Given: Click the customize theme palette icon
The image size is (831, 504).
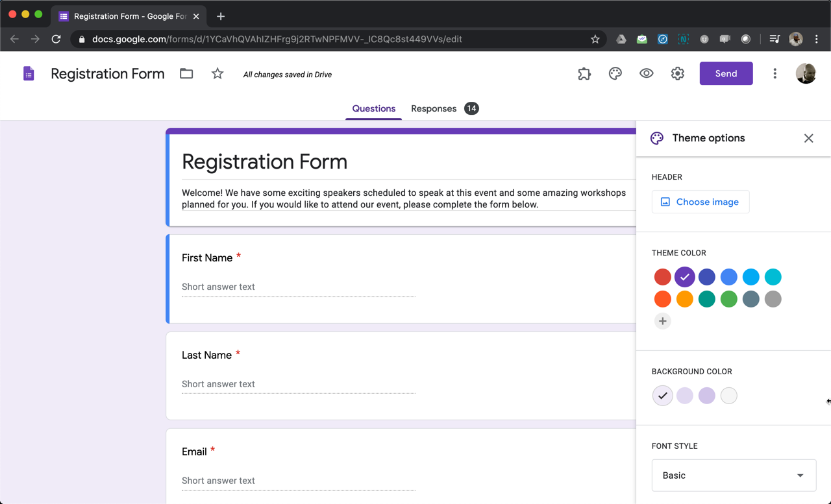Looking at the screenshot, I should (x=615, y=74).
